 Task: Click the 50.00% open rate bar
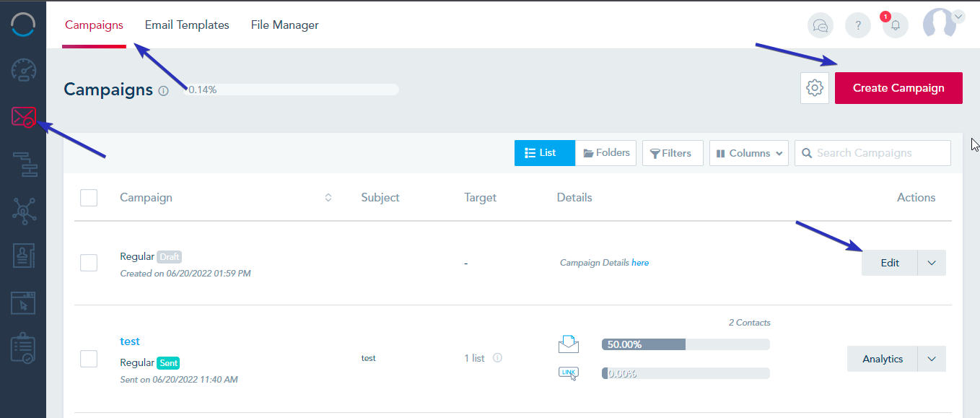coord(686,344)
